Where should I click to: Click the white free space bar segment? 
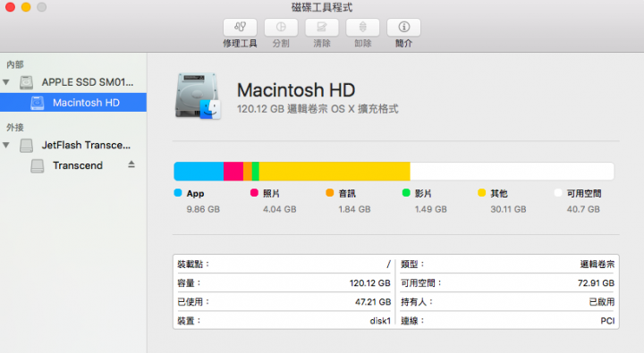coord(513,172)
